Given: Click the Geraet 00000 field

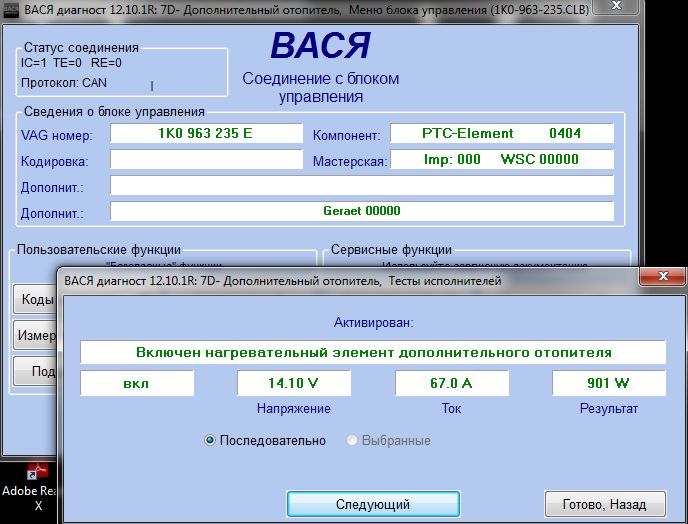Looking at the screenshot, I should coord(362,211).
